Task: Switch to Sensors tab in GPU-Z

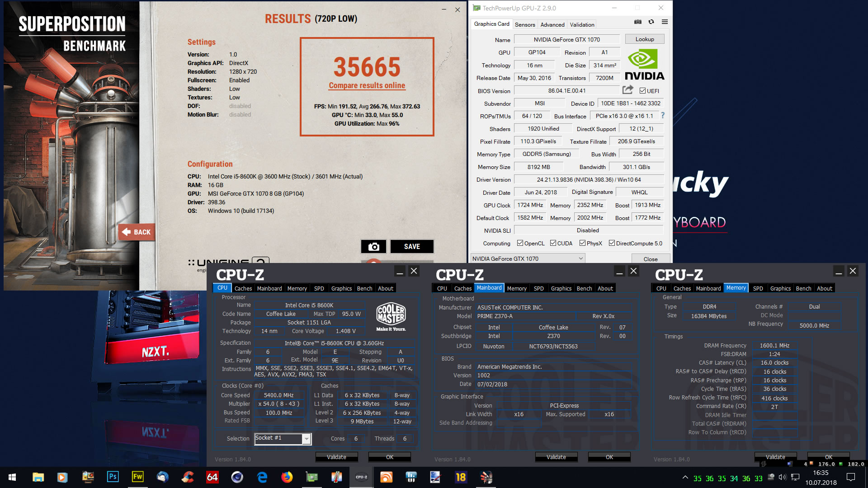Action: point(525,24)
